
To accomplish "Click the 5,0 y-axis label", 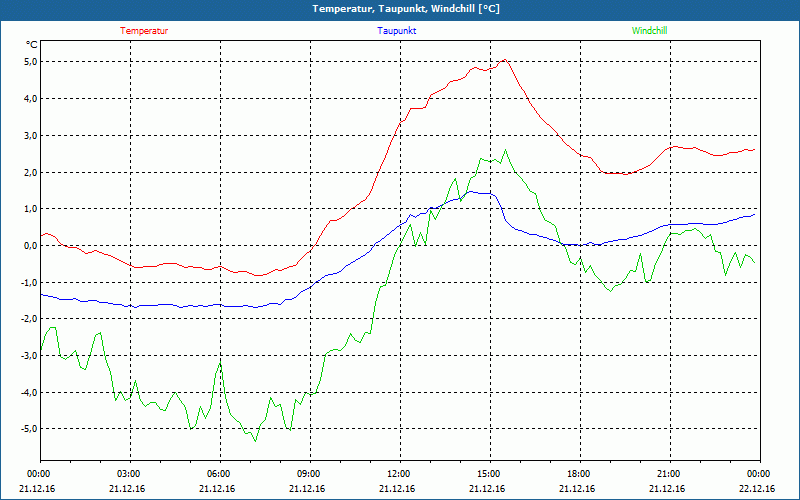I will (x=31, y=62).
